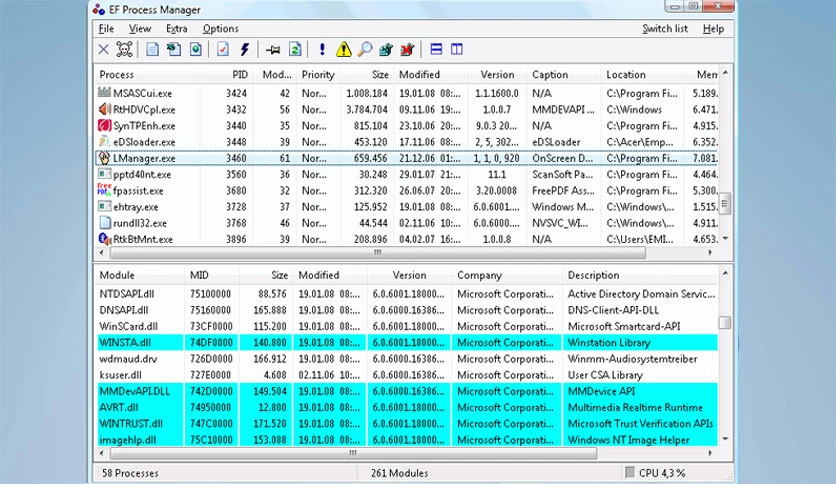This screenshot has height=484, width=836.
Task: Select the pptd40nt.exe process row
Action: [407, 174]
